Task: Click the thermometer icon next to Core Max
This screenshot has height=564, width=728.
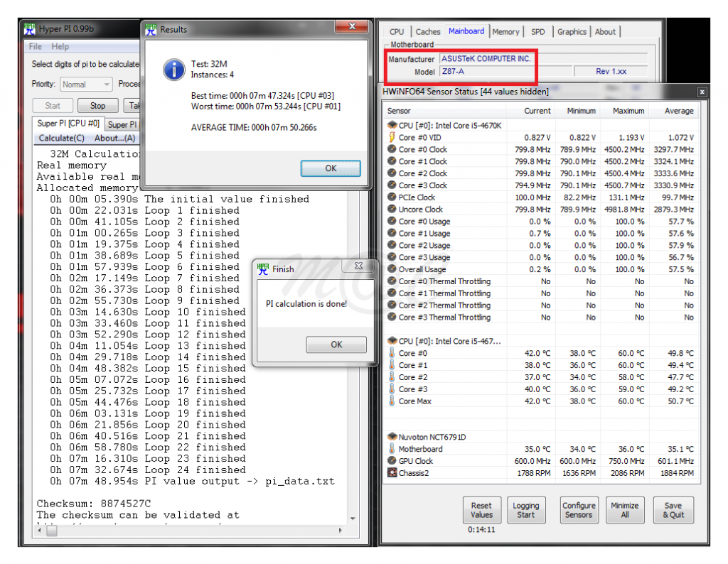Action: pyautogui.click(x=391, y=401)
